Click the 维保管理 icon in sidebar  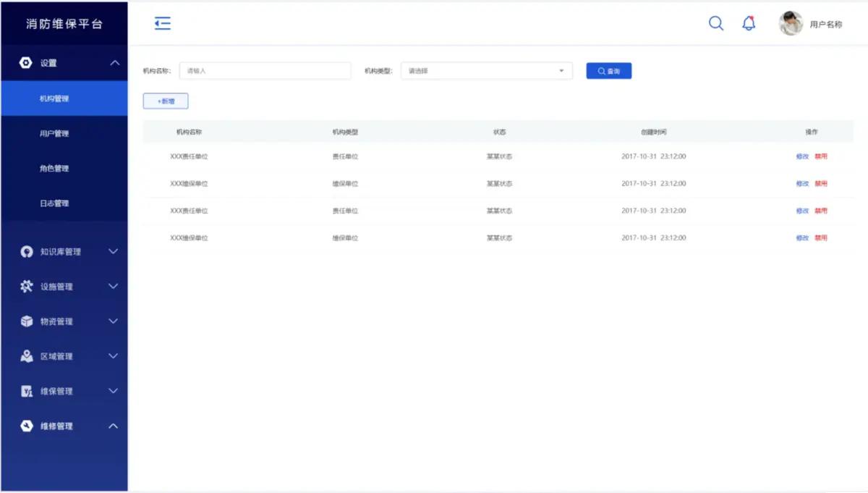point(27,391)
